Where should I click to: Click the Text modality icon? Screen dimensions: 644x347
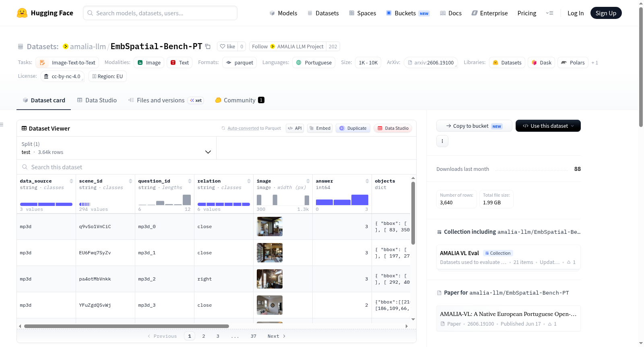(x=173, y=62)
